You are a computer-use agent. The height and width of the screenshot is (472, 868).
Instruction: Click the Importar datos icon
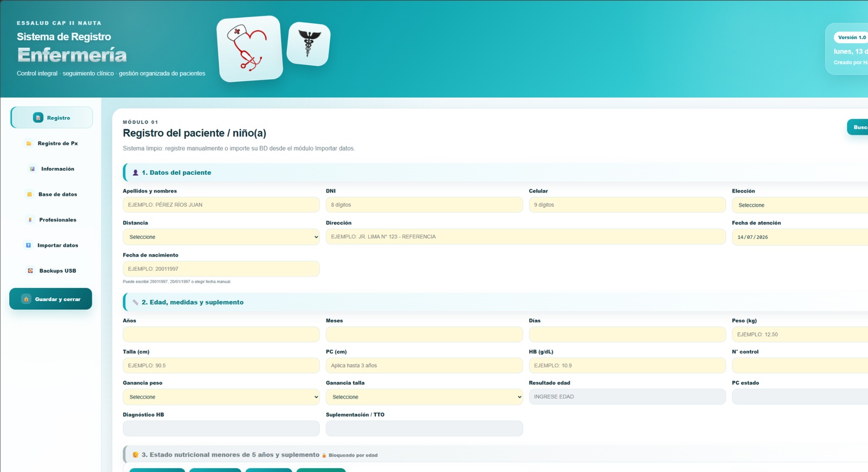pos(28,245)
